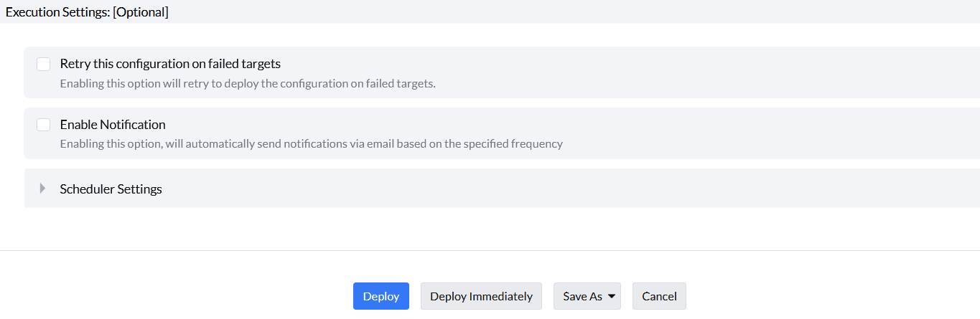Cancel the configuration

click(x=659, y=296)
